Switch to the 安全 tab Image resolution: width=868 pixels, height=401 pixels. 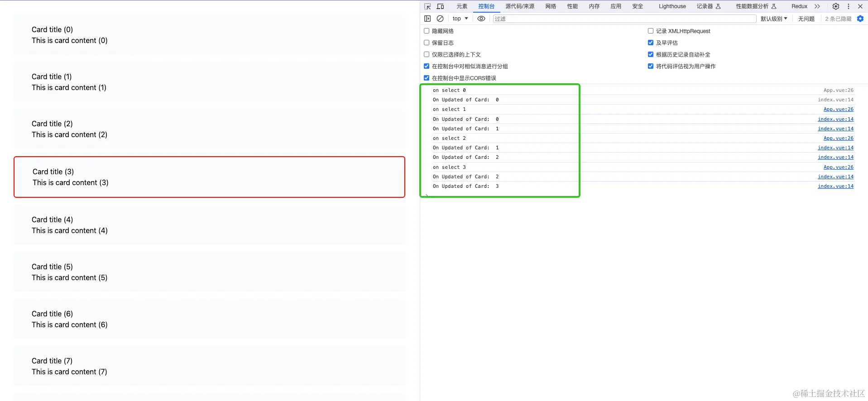(x=638, y=6)
